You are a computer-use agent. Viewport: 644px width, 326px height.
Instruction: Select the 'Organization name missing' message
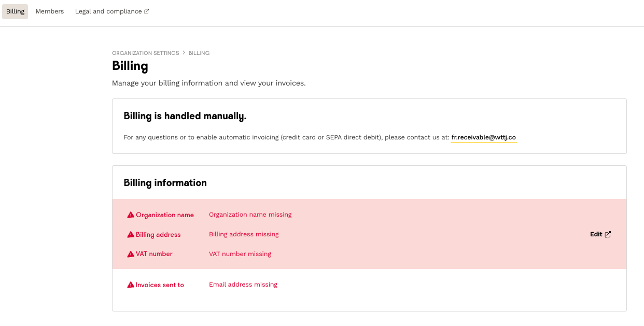[x=250, y=215]
